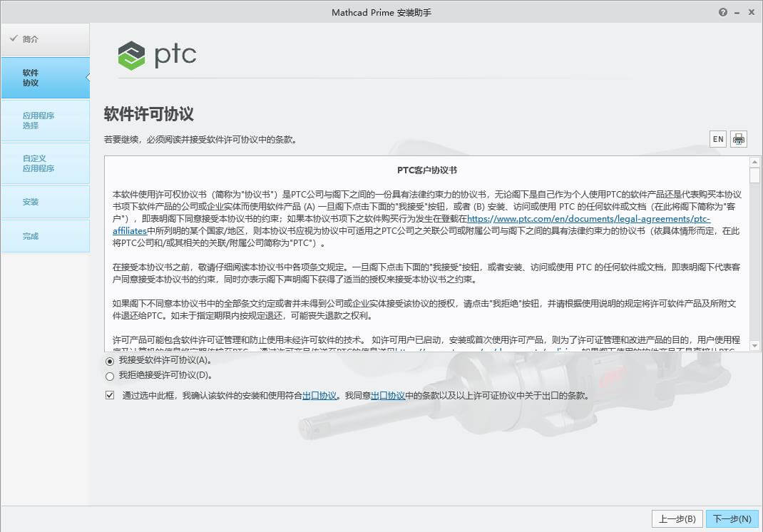Click the agreement scrollbar thumb
The image size is (763, 532).
754,175
